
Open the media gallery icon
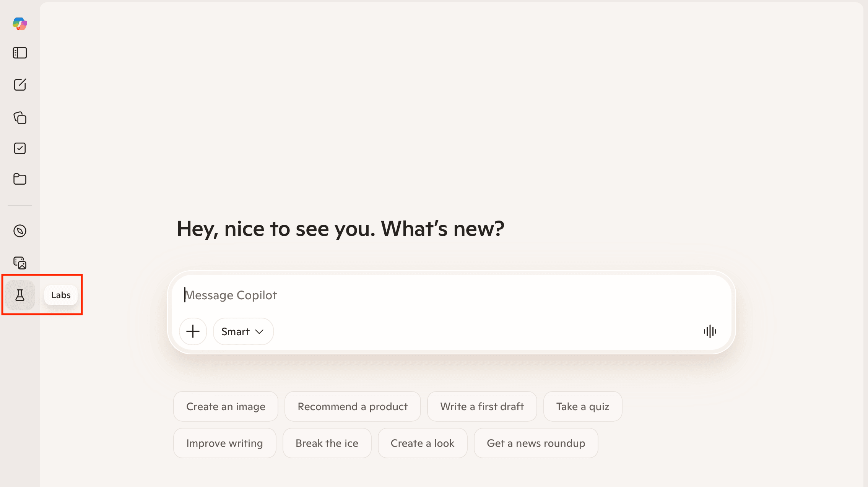[20, 263]
